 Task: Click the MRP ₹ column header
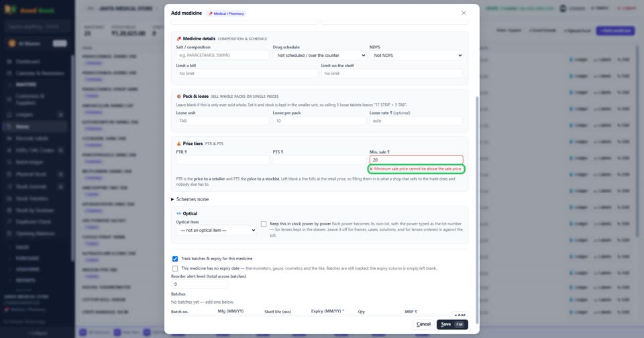click(x=411, y=312)
